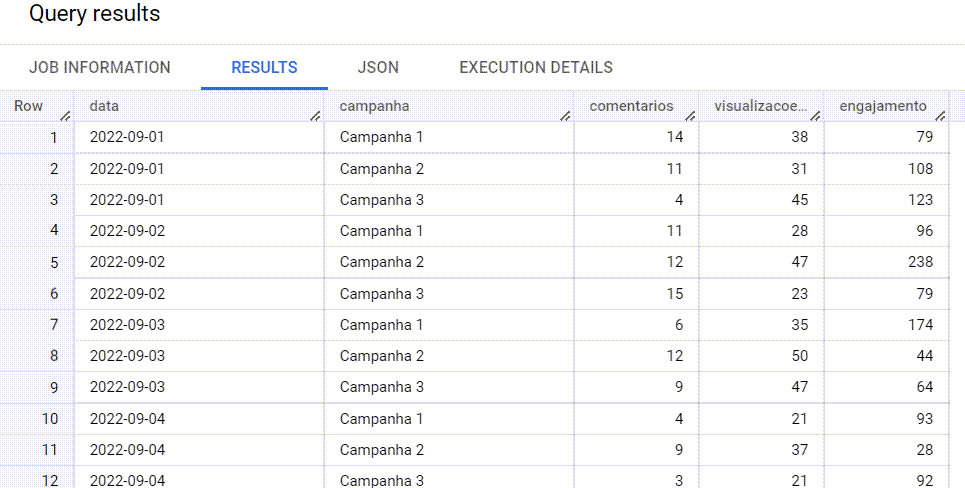View the JSON tab
The width and height of the screenshot is (965, 488).
tap(378, 68)
